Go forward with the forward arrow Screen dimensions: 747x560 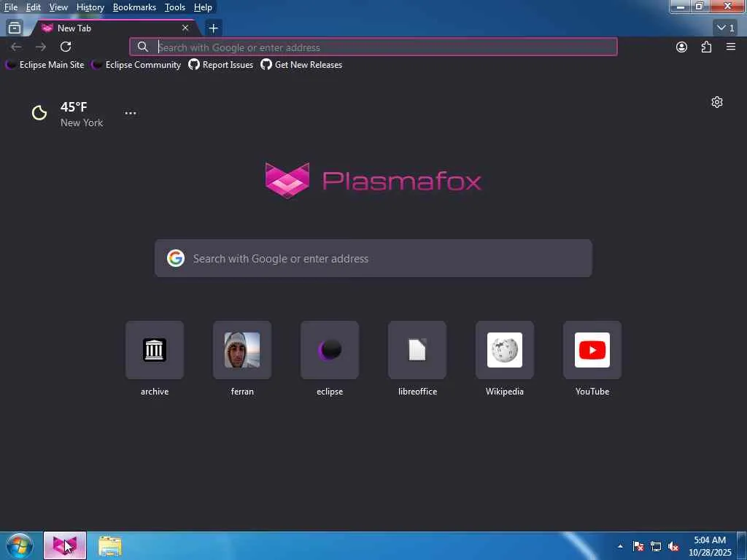pos(41,47)
